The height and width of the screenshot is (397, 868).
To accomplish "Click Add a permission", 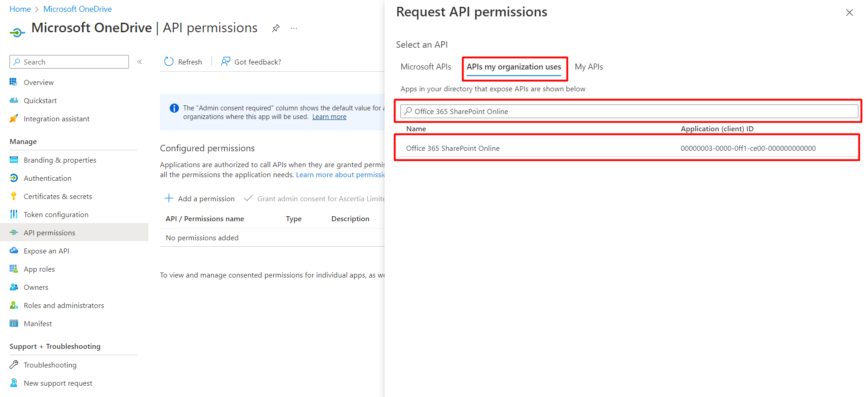I will (x=200, y=198).
